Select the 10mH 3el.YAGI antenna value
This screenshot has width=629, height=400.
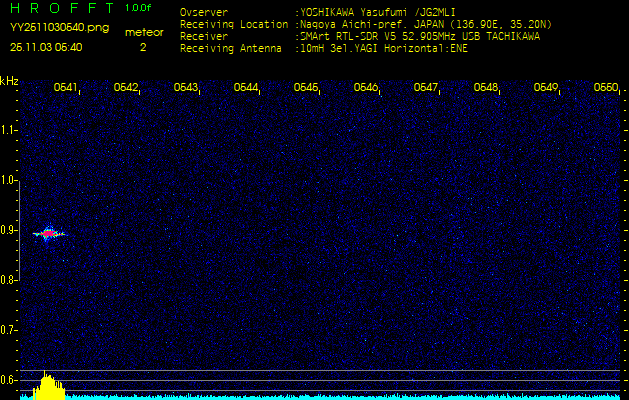pyautogui.click(x=384, y=49)
